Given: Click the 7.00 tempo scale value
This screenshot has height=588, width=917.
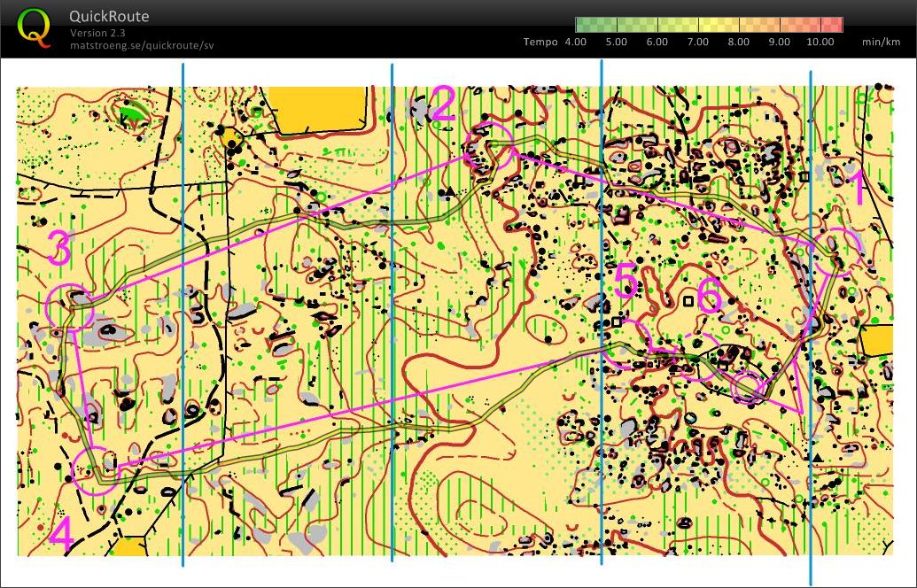Looking at the screenshot, I should pos(697,42).
